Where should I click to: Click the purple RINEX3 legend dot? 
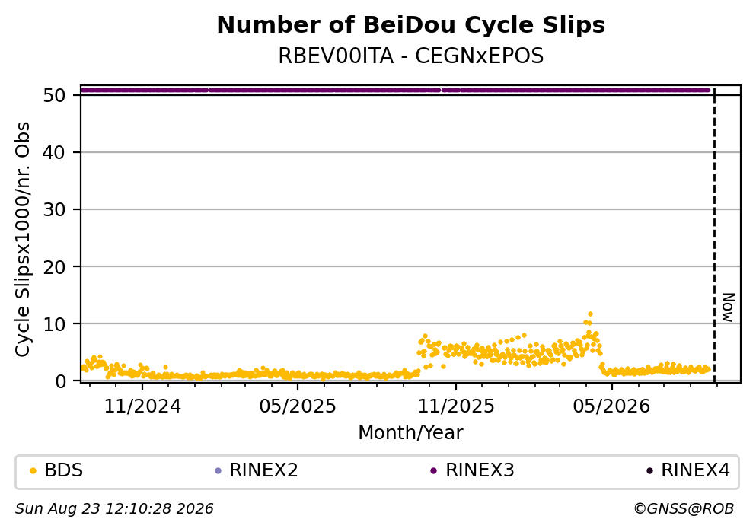433,471
